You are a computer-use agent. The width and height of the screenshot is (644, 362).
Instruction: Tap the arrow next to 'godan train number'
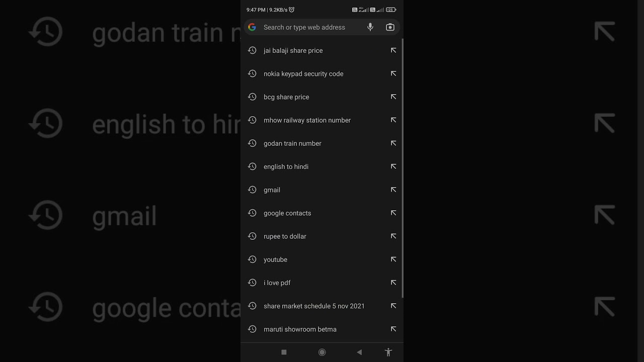point(393,143)
